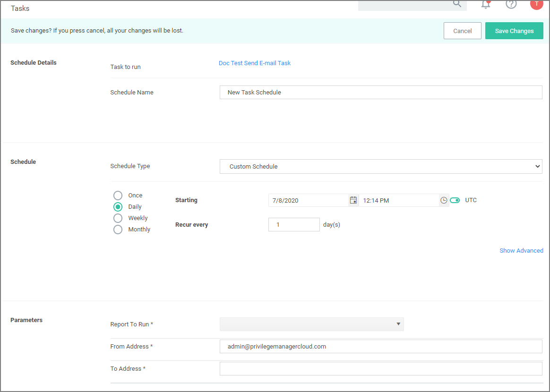
Task: Click Show Advanced link
Action: tap(521, 251)
